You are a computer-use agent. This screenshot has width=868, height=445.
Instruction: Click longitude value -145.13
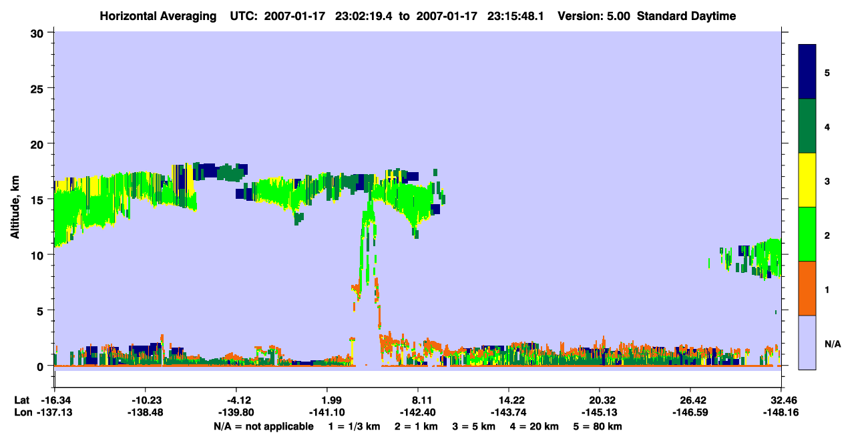600,413
